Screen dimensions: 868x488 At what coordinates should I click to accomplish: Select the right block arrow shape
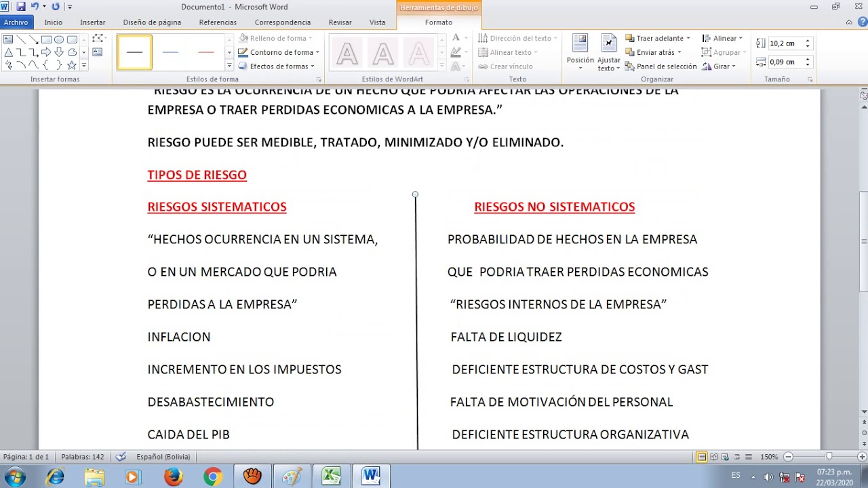pyautogui.click(x=46, y=52)
